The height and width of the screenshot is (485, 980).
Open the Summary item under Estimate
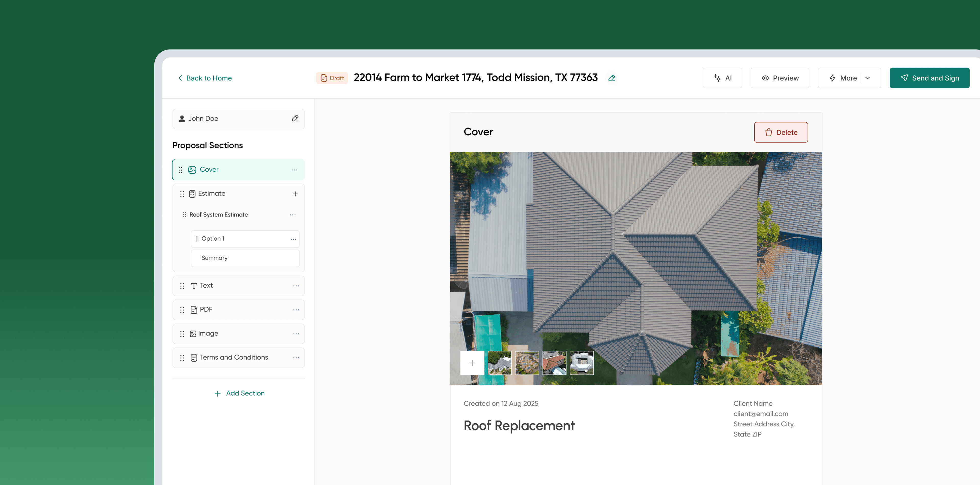click(245, 258)
